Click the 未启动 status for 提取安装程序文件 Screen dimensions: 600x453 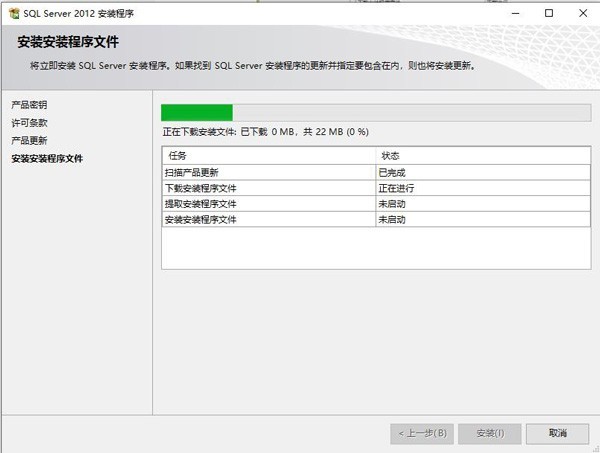coord(483,204)
